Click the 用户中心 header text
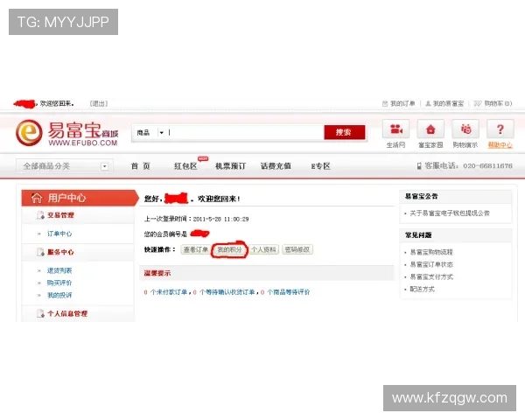 coord(66,198)
